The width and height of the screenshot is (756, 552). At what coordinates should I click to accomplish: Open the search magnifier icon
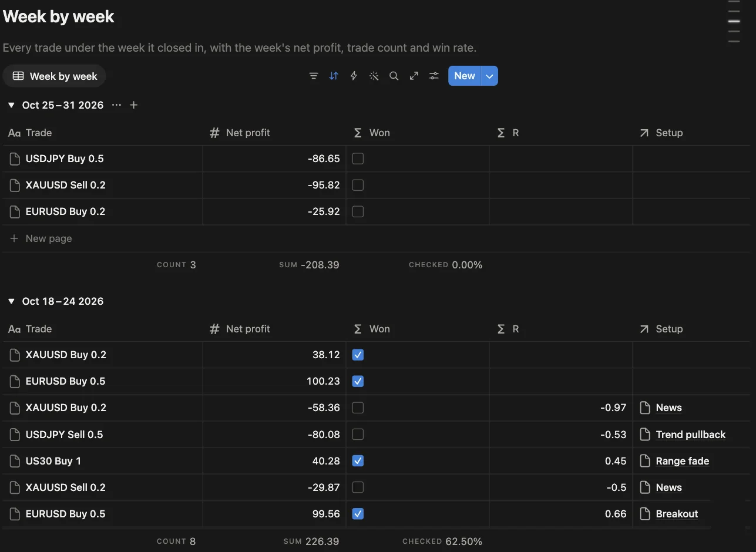[394, 76]
